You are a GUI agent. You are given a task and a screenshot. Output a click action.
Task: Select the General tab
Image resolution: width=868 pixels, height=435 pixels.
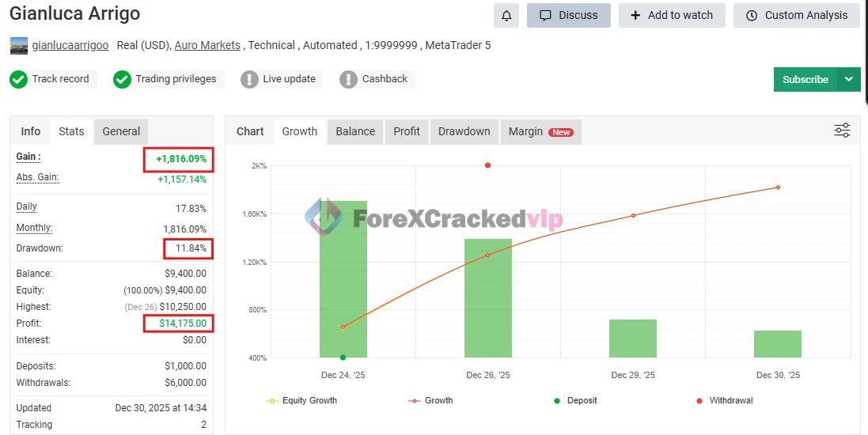pos(121,131)
